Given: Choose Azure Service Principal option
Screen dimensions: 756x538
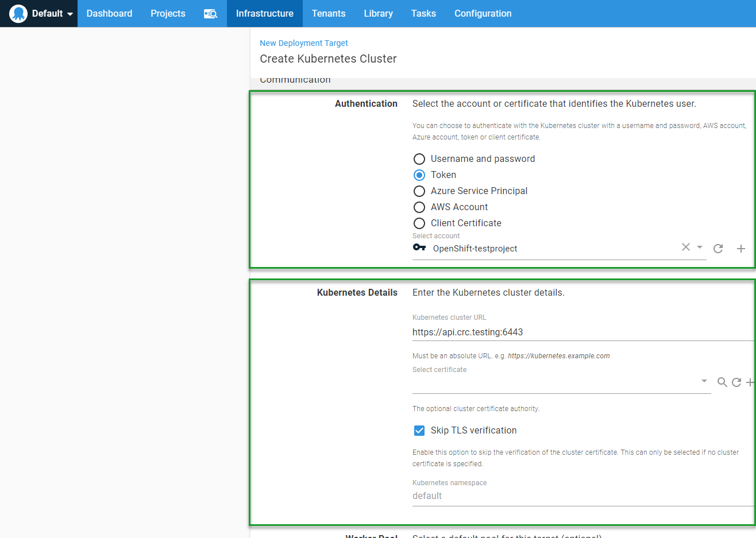Looking at the screenshot, I should (419, 191).
